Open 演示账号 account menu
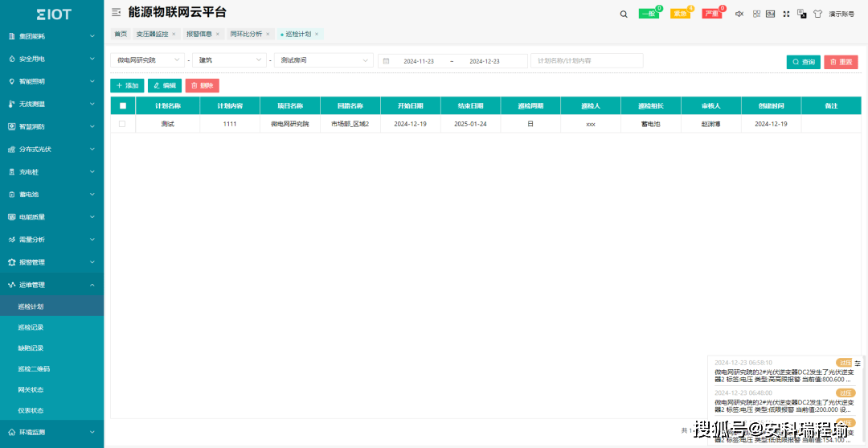The image size is (868, 448). [x=841, y=14]
